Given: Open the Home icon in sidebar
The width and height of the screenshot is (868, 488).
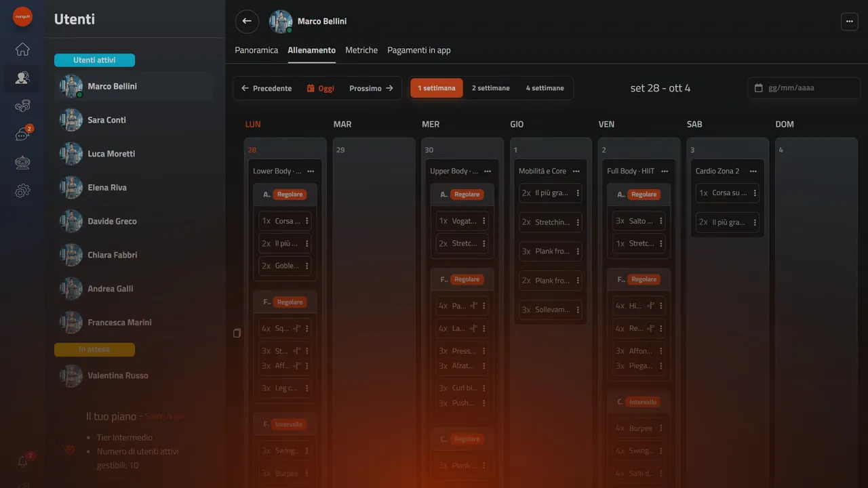Looking at the screenshot, I should click(22, 49).
